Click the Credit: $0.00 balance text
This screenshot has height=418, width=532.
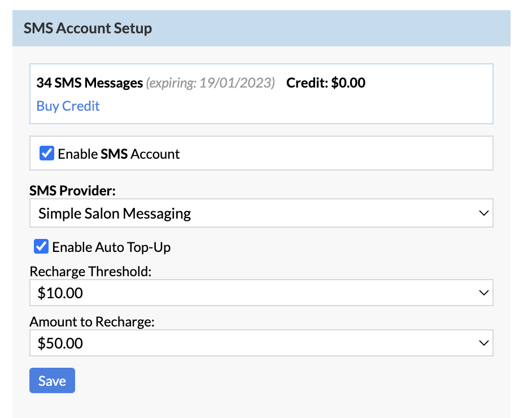(325, 82)
